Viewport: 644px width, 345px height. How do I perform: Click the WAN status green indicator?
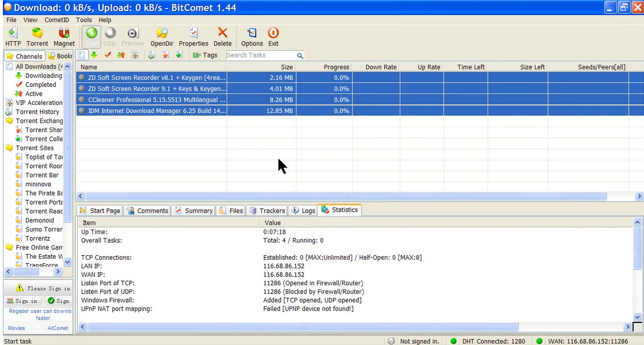[539, 341]
